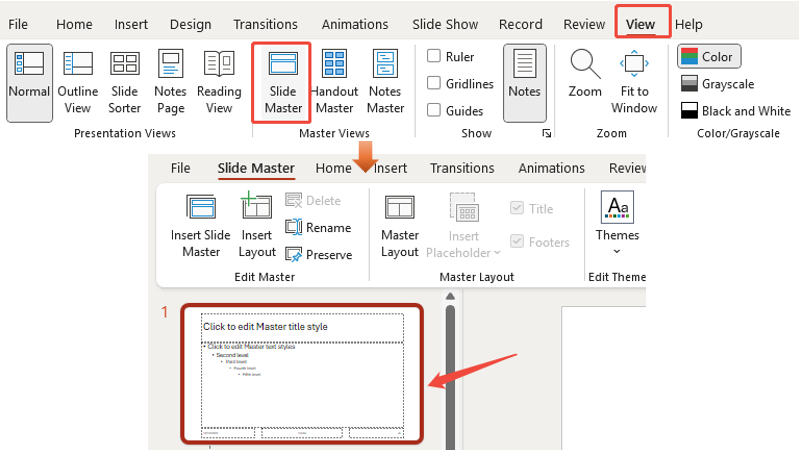Select Color display mode

tap(709, 57)
